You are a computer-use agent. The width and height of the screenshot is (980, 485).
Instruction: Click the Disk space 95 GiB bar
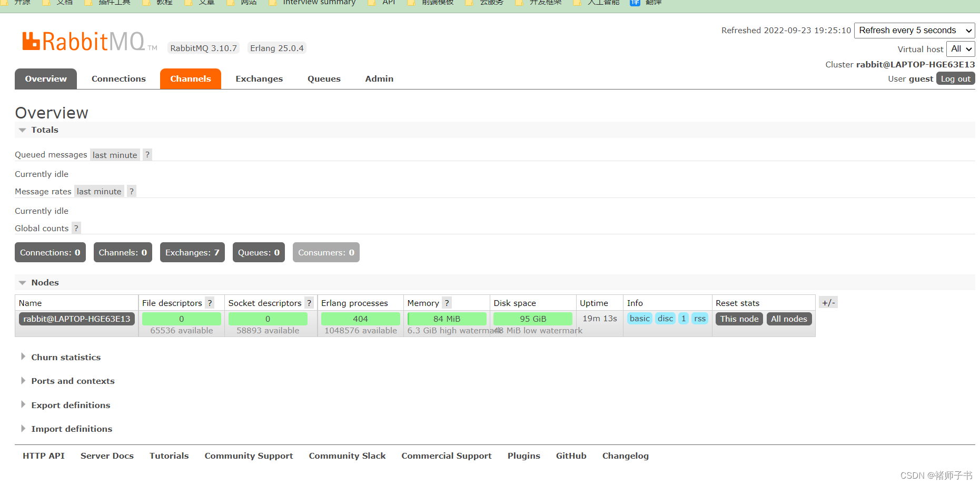click(533, 319)
